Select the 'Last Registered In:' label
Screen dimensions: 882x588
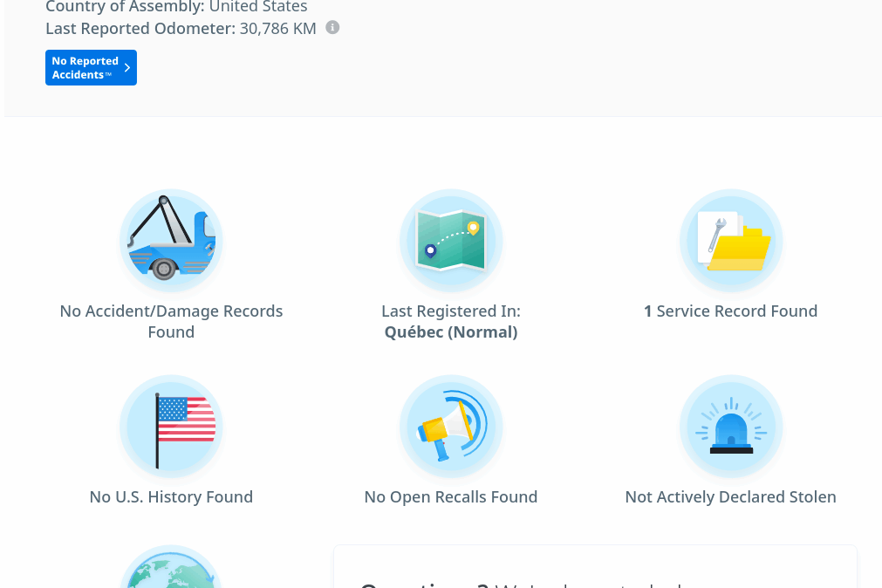pos(451,311)
